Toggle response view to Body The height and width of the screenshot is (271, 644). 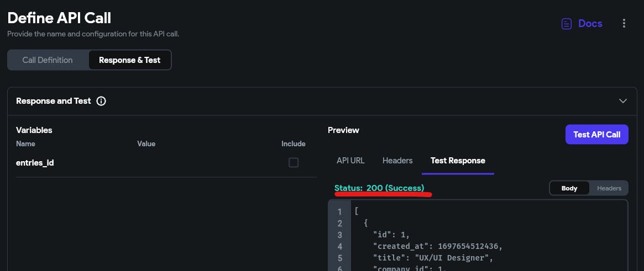(569, 188)
